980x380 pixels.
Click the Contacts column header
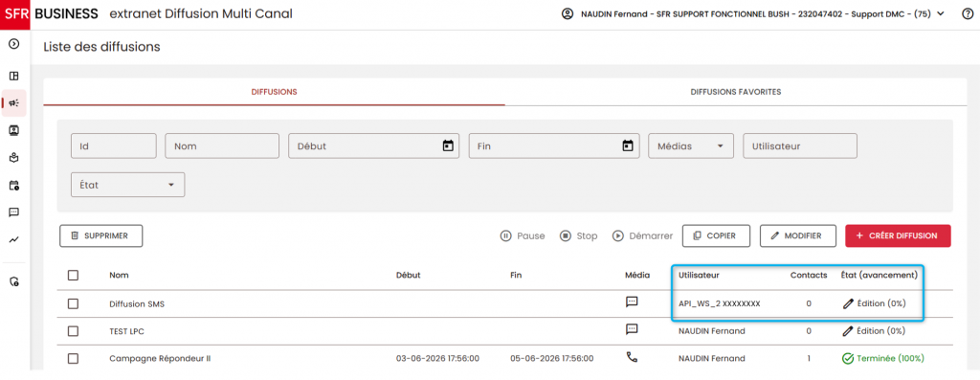809,275
